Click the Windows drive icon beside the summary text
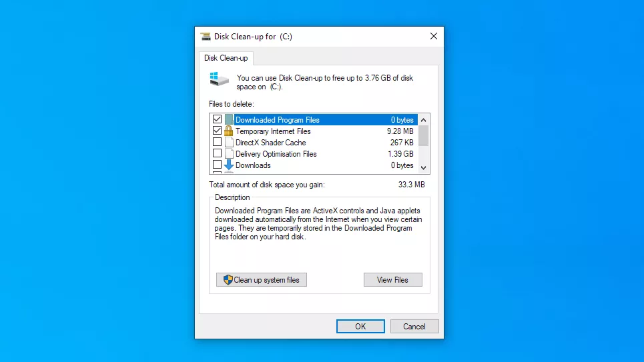Screen dimensions: 644x362 coord(219,79)
